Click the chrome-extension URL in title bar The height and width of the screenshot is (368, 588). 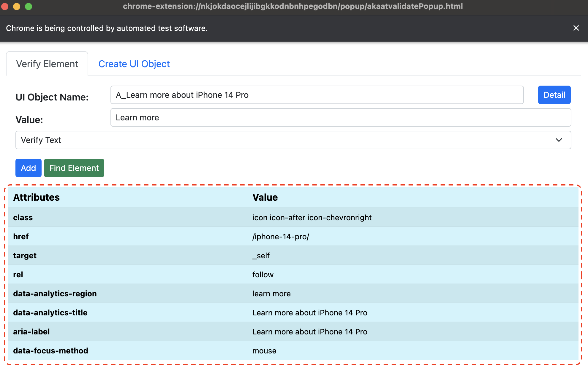pos(293,6)
